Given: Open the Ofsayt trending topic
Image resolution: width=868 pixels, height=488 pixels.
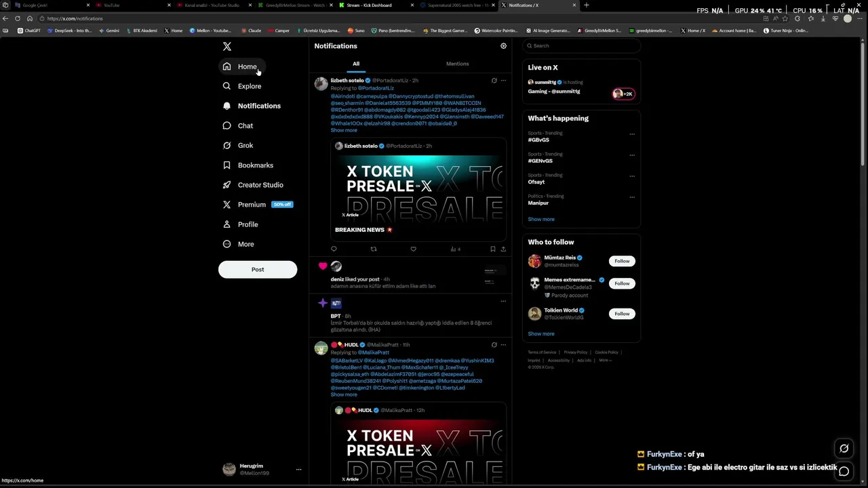Looking at the screenshot, I should (x=536, y=182).
